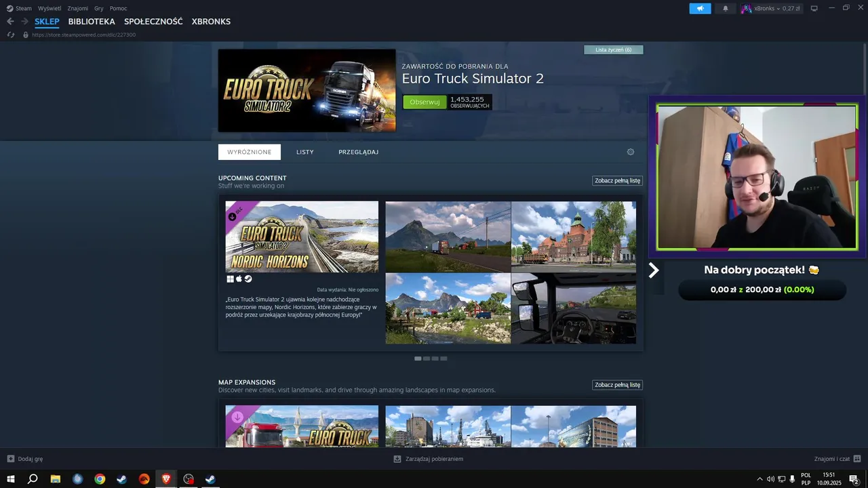Click the Zarządzaj pobieraniem download icon

[397, 459]
